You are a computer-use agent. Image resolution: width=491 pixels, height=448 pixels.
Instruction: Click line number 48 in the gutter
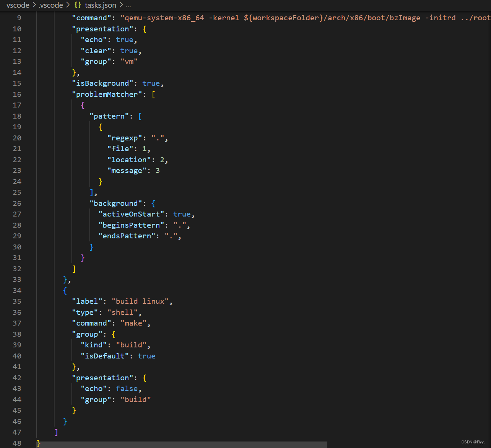(x=17, y=443)
